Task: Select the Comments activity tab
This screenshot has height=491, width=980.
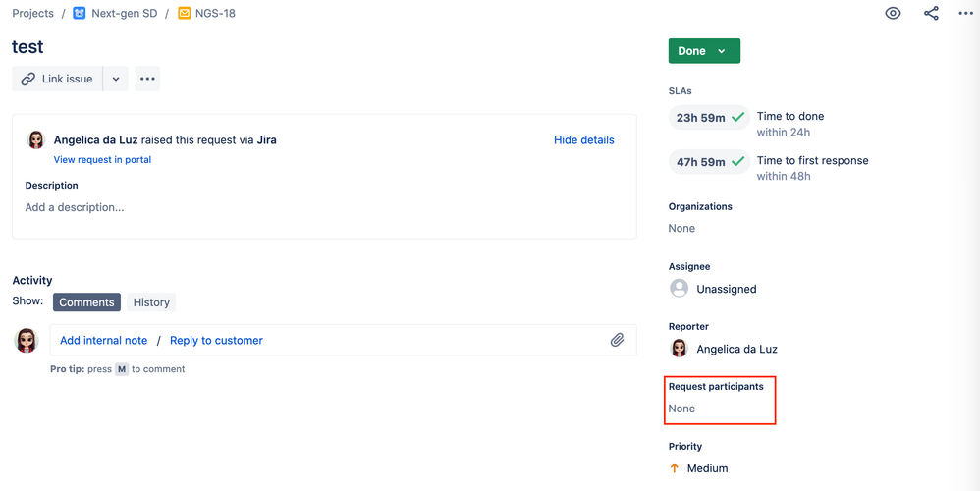Action: point(86,302)
